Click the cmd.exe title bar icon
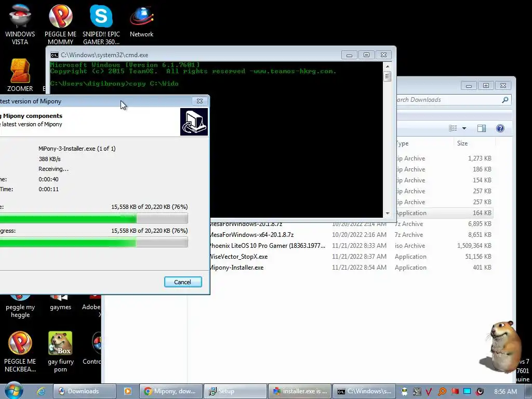The image size is (532, 399). point(54,55)
